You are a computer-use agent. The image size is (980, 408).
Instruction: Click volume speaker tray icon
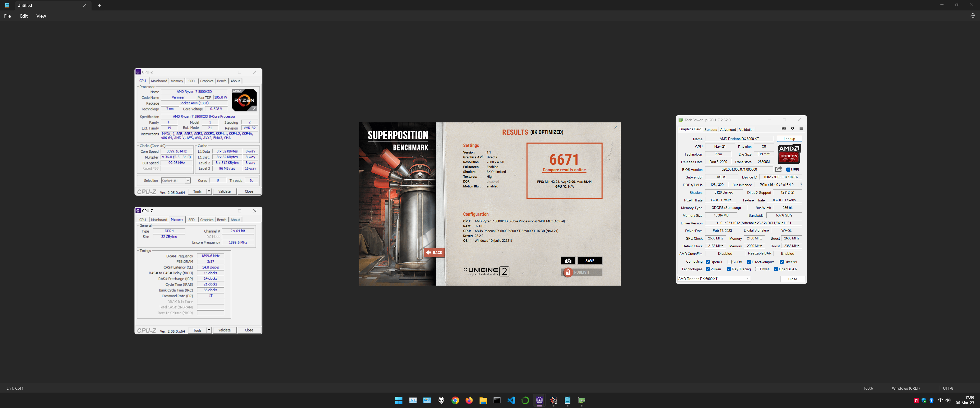click(x=947, y=400)
